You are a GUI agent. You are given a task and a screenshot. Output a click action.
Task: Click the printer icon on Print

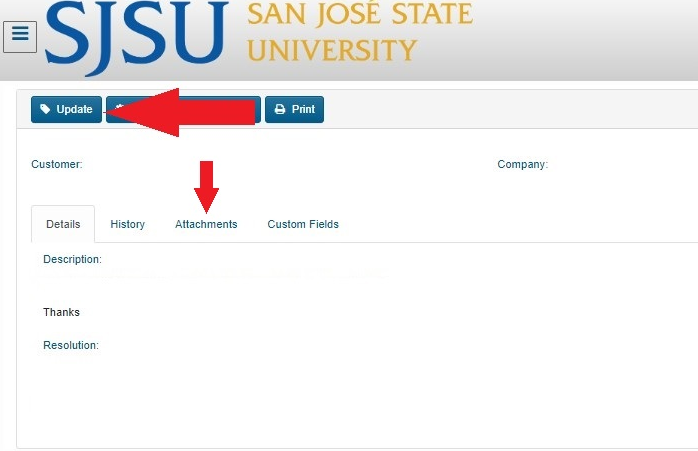point(280,110)
